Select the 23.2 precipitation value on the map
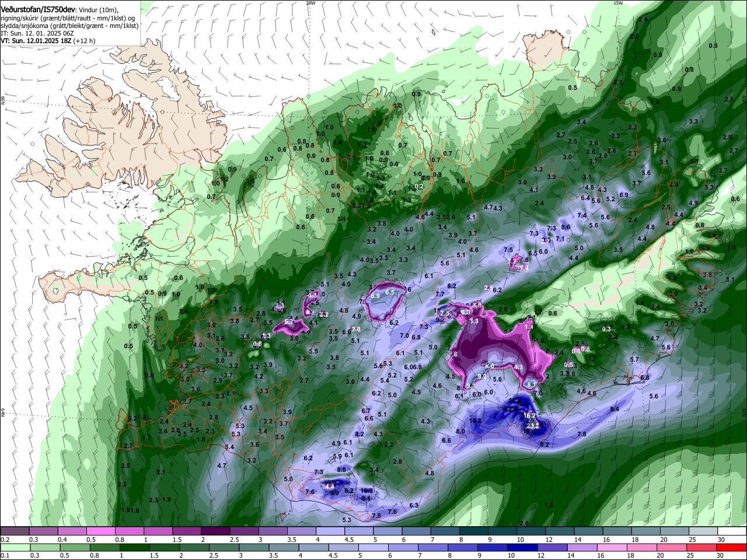747x560 pixels. (532, 426)
